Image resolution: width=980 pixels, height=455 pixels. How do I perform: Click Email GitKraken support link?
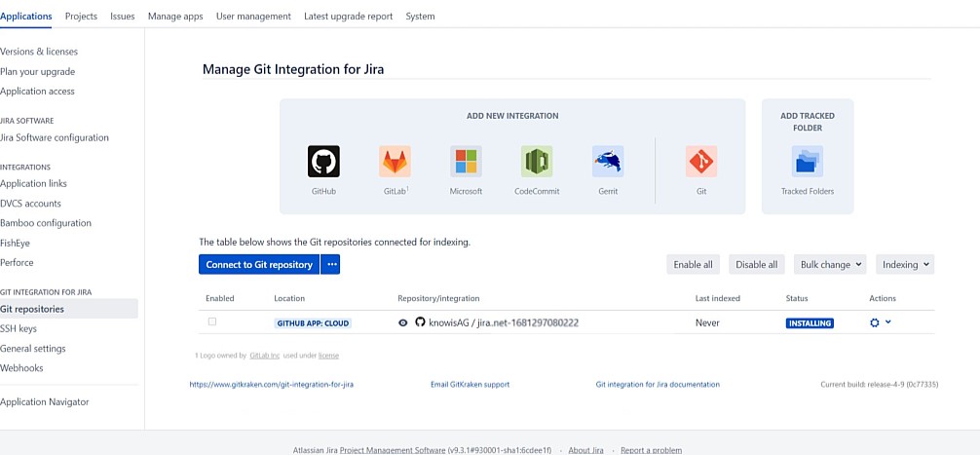click(470, 385)
